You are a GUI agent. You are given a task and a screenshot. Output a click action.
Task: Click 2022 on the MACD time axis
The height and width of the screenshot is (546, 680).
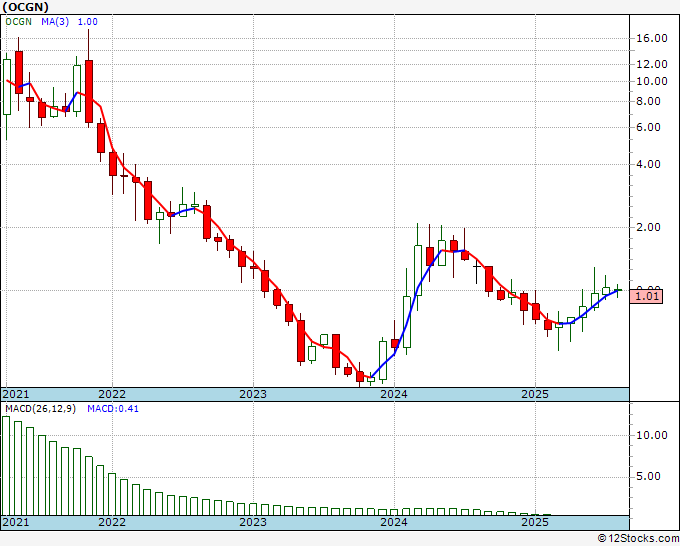(112, 522)
